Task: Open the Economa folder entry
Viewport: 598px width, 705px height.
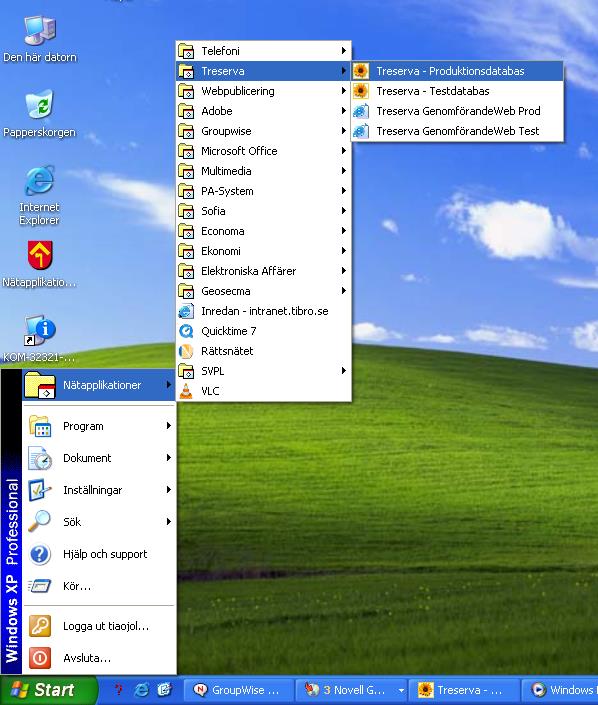Action: pyautogui.click(x=263, y=231)
